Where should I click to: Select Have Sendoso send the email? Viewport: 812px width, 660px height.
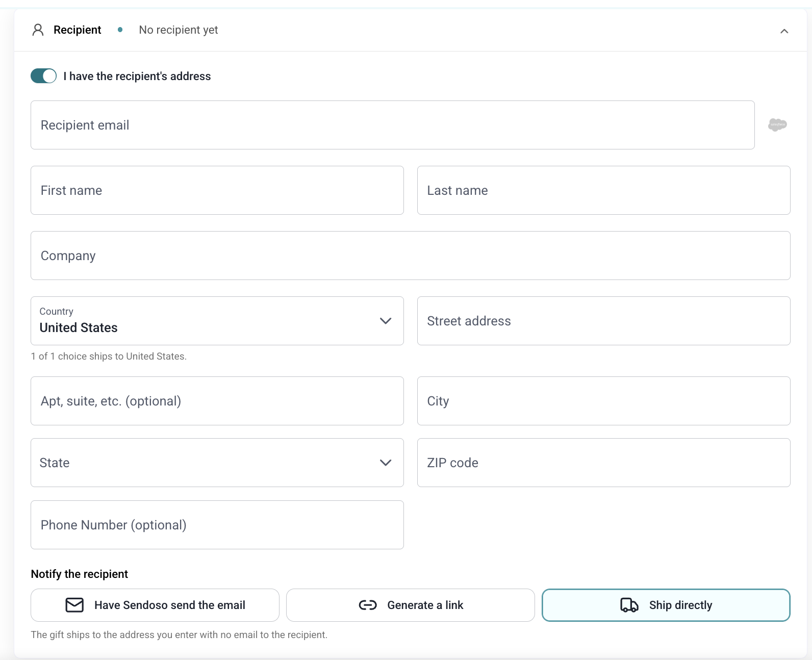click(x=155, y=605)
